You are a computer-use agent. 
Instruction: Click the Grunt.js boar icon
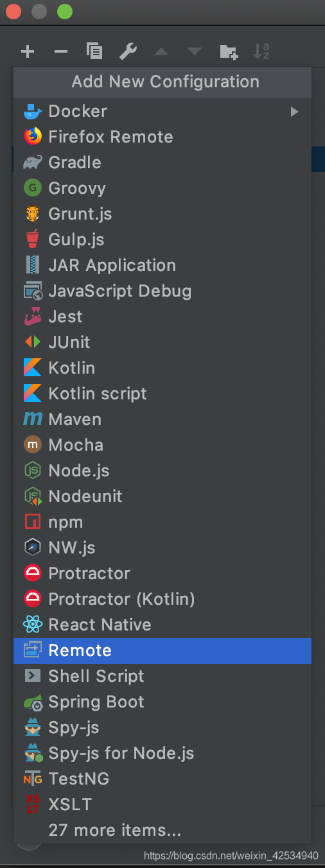pos(33,214)
